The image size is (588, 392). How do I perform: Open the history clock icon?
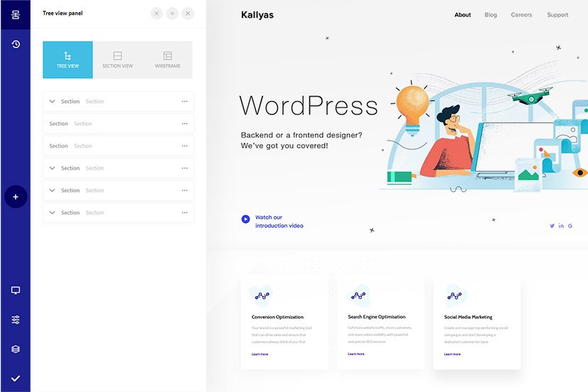(x=16, y=44)
